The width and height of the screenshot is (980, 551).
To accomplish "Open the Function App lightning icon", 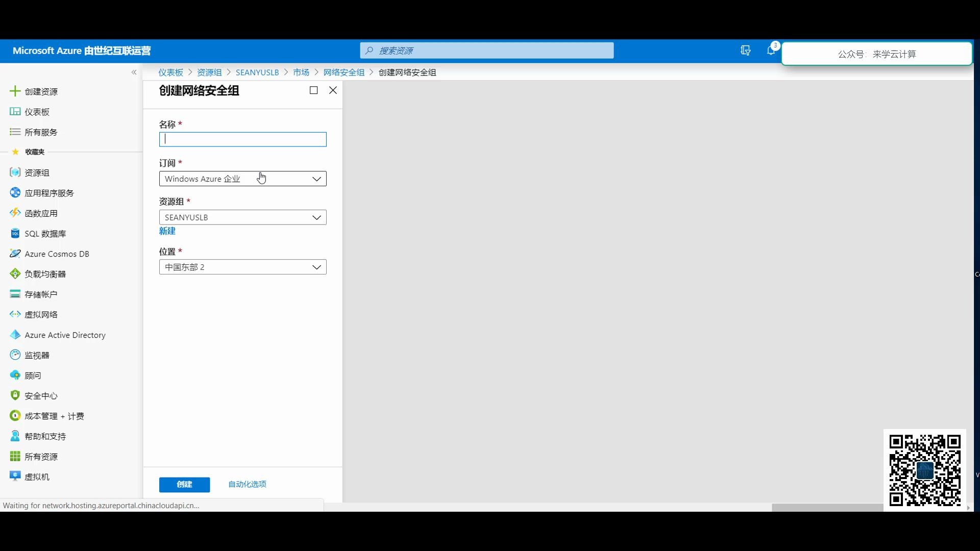I will [15, 213].
